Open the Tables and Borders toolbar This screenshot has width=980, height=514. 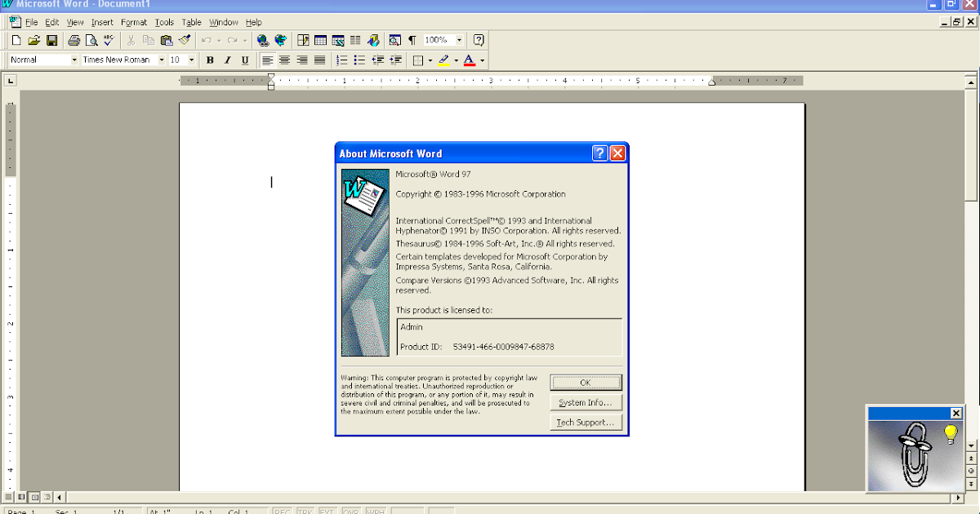(303, 40)
